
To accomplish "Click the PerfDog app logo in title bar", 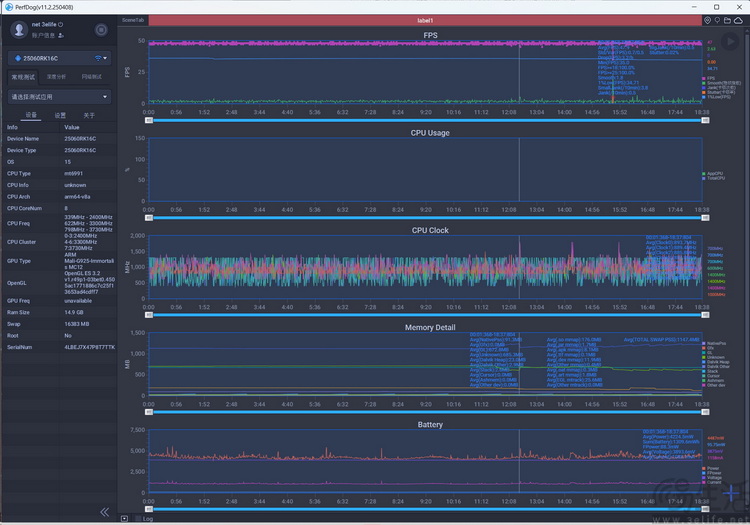I will click(9, 7).
